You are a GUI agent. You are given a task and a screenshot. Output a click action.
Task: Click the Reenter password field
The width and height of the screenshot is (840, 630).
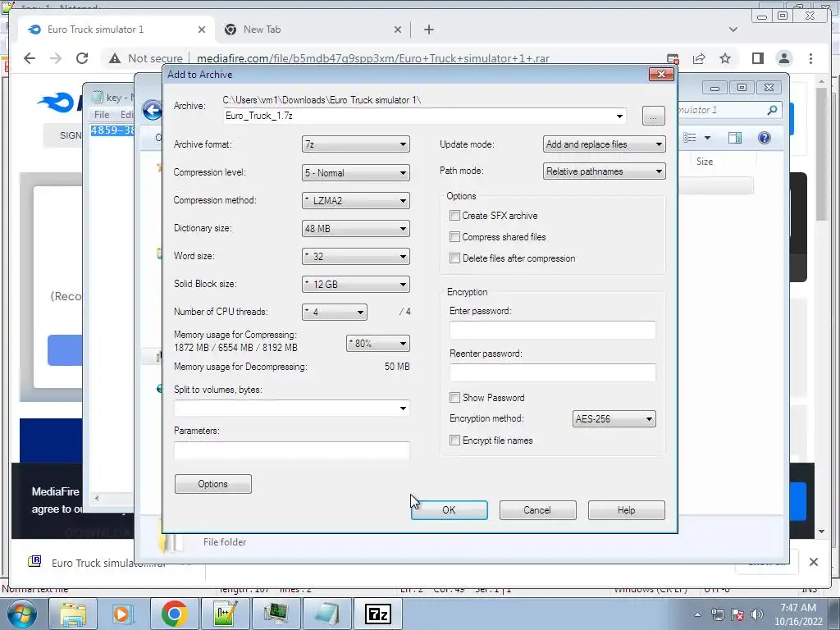pos(552,373)
